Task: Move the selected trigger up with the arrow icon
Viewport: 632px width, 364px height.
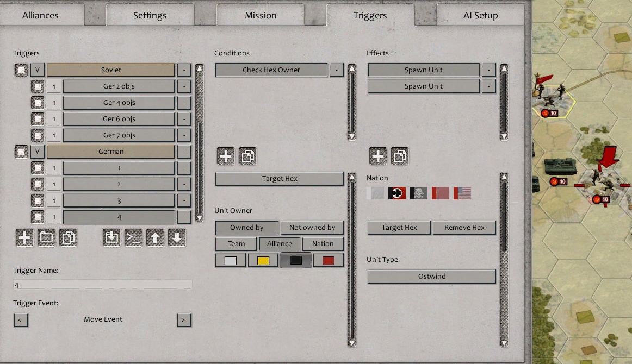Action: coord(155,237)
